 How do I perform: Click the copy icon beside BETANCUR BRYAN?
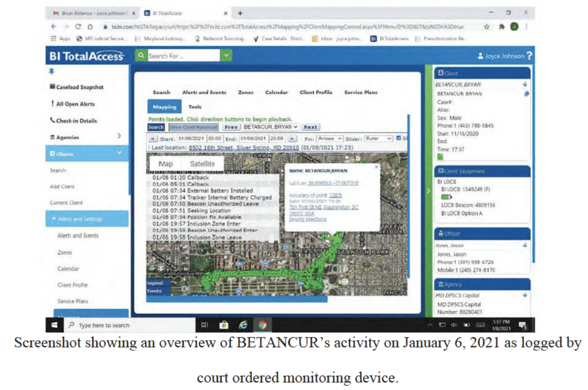[526, 94]
